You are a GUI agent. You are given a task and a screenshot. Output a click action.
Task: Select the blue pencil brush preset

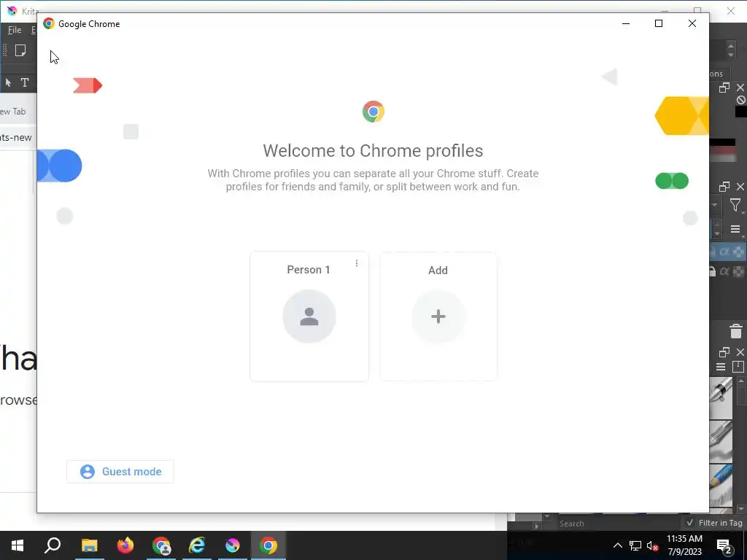pos(721,485)
